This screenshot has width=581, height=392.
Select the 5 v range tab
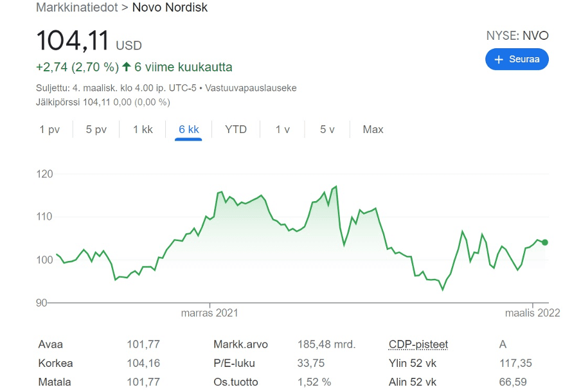tap(328, 129)
